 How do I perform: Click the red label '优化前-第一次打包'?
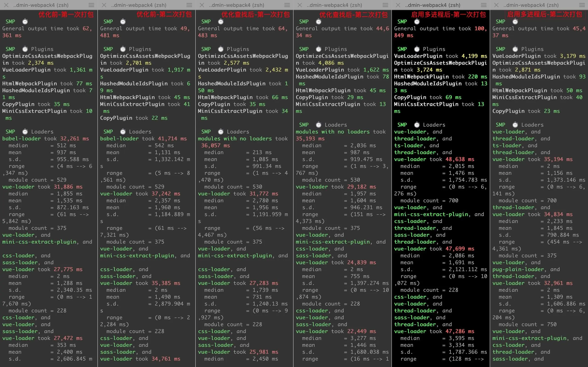coord(66,14)
